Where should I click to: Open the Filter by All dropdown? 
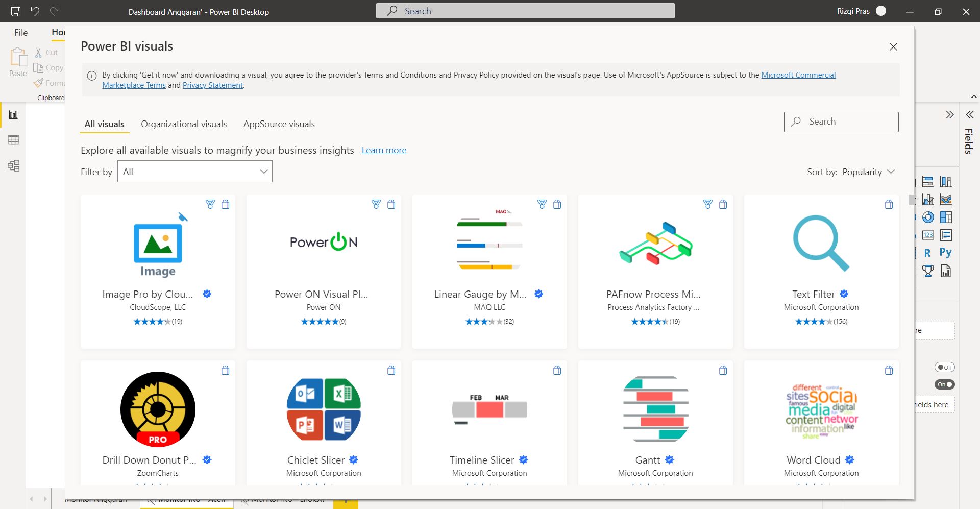point(194,172)
